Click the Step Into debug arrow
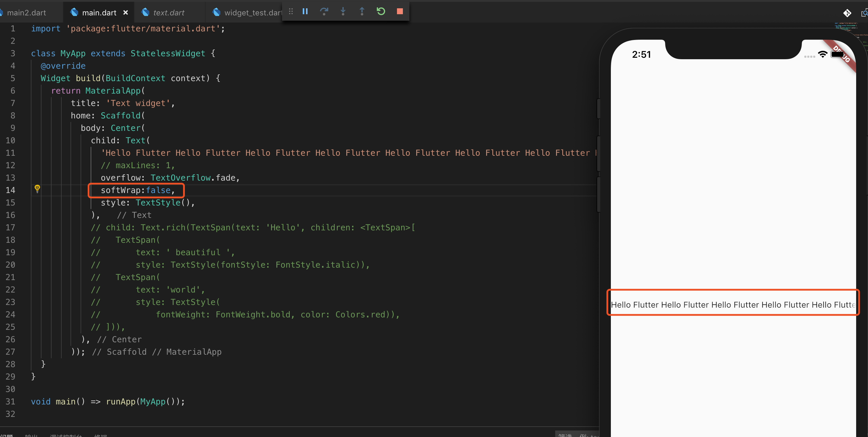868x437 pixels. [x=343, y=12]
